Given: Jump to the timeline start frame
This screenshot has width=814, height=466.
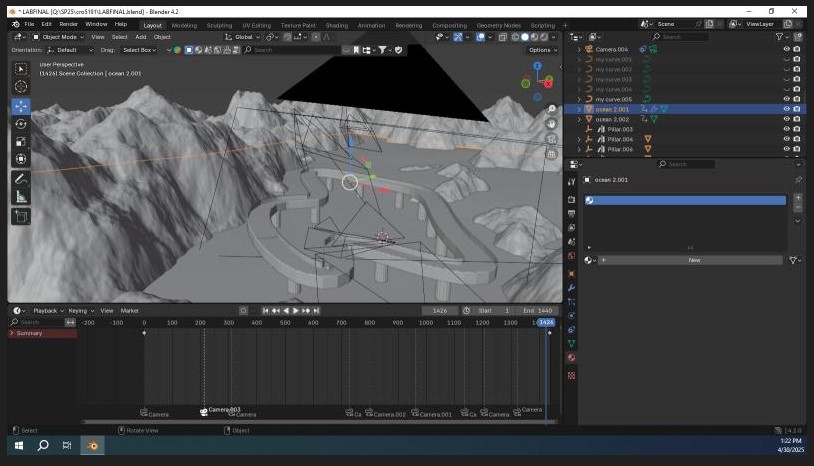Looking at the screenshot, I should (x=265, y=311).
